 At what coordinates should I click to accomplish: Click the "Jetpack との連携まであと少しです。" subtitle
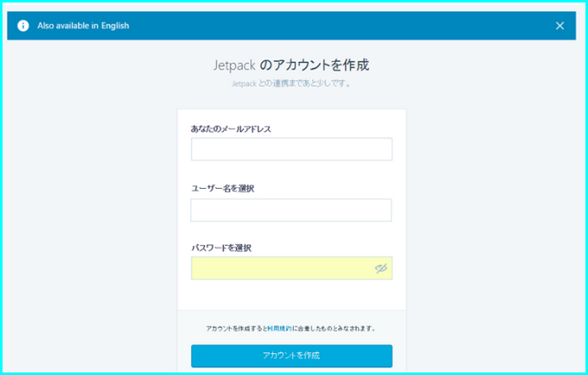pos(291,84)
